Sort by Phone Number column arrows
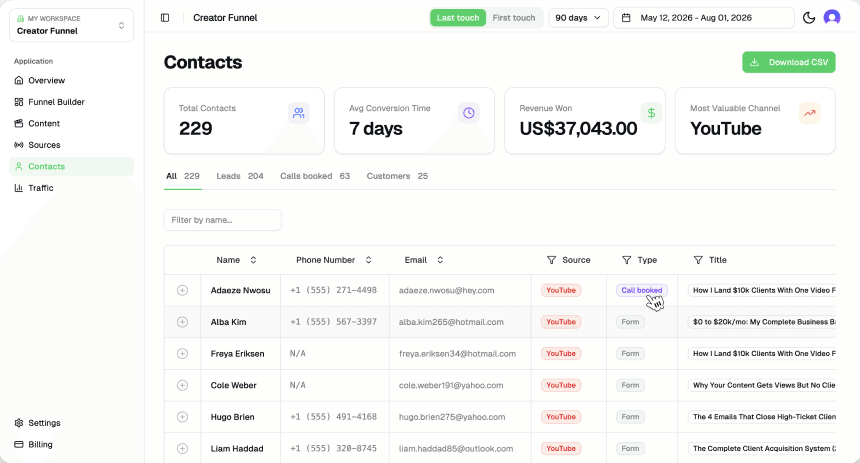This screenshot has width=860, height=463. 369,260
